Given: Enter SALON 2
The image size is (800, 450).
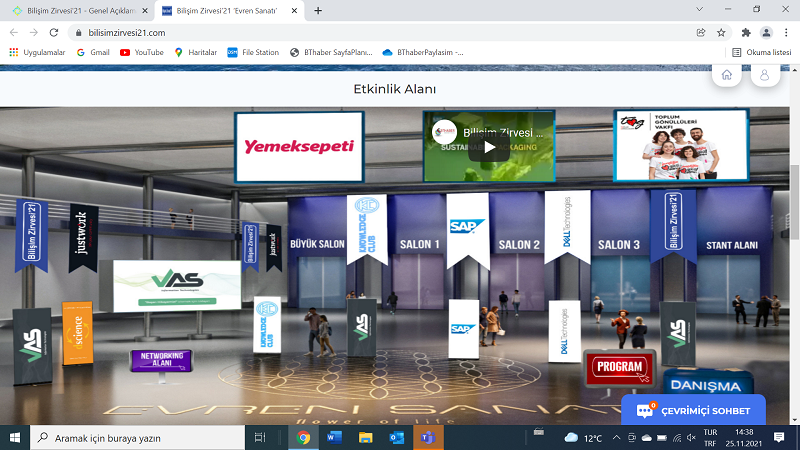Looking at the screenshot, I should (518, 280).
